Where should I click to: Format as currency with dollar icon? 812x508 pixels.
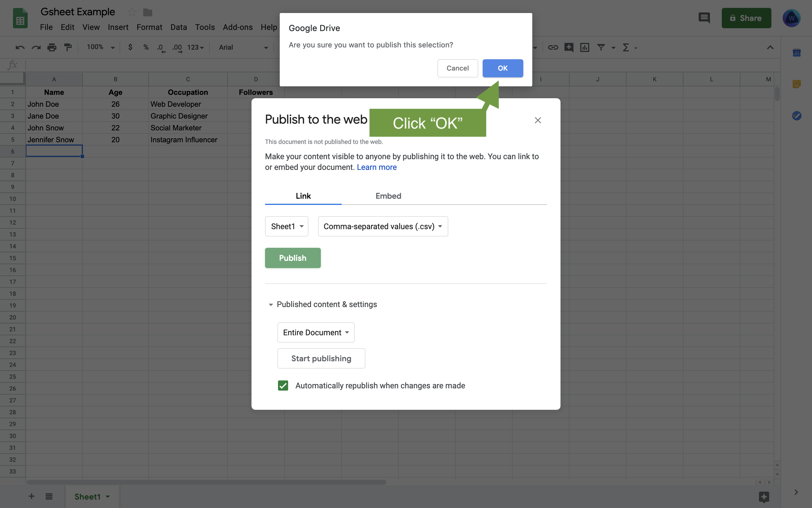pos(130,47)
